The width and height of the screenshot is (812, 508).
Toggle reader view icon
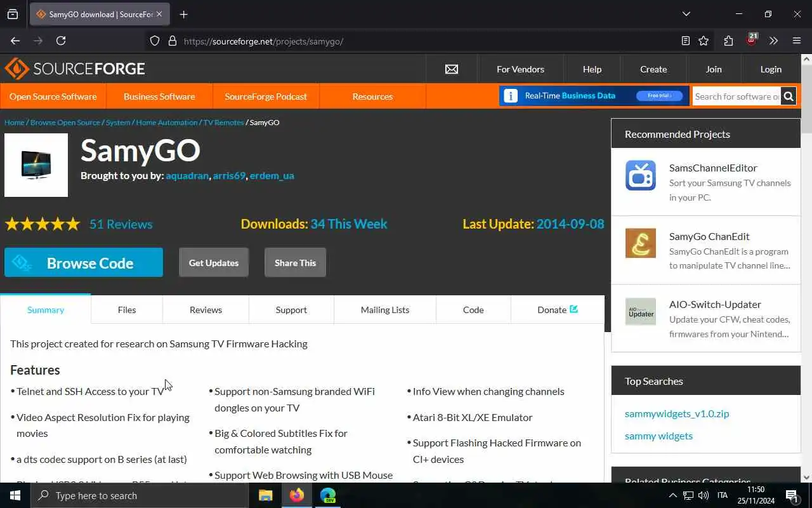tap(686, 41)
